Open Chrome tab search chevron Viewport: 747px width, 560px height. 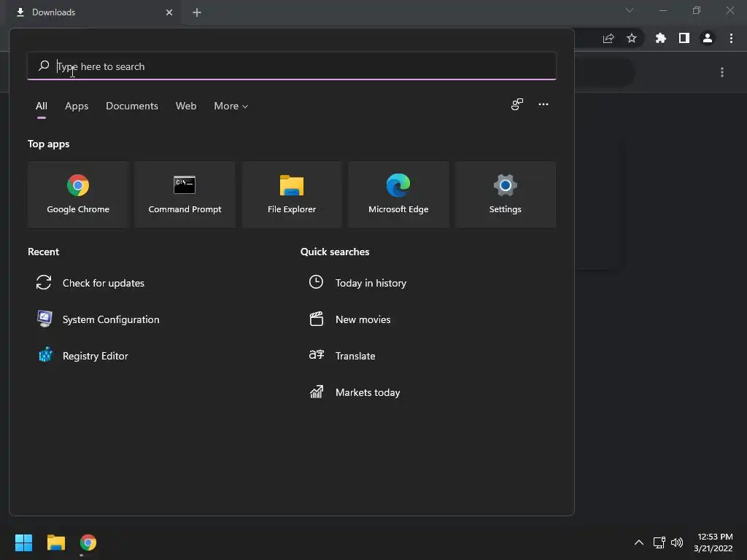[x=630, y=10]
